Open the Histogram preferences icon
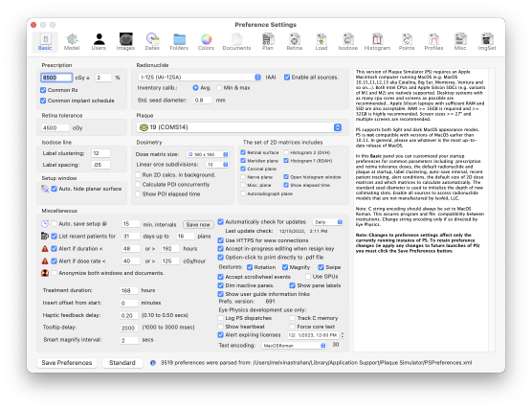Viewport: 532px width, 408px height. tap(377, 42)
